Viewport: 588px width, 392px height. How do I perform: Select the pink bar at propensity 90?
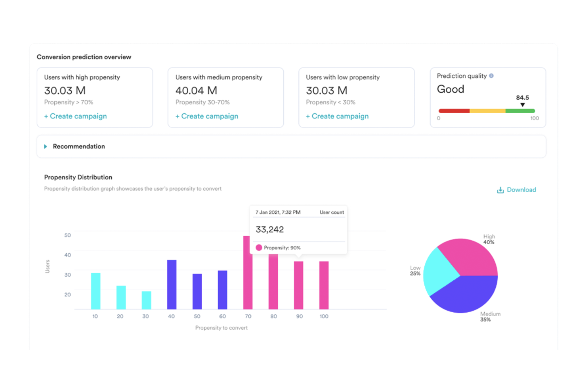click(299, 285)
